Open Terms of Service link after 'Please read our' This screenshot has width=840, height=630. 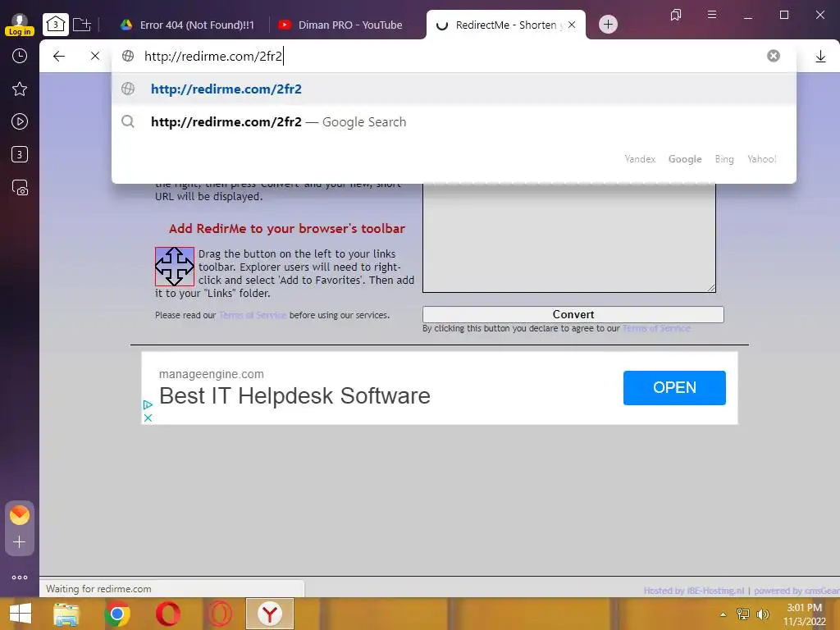click(253, 316)
